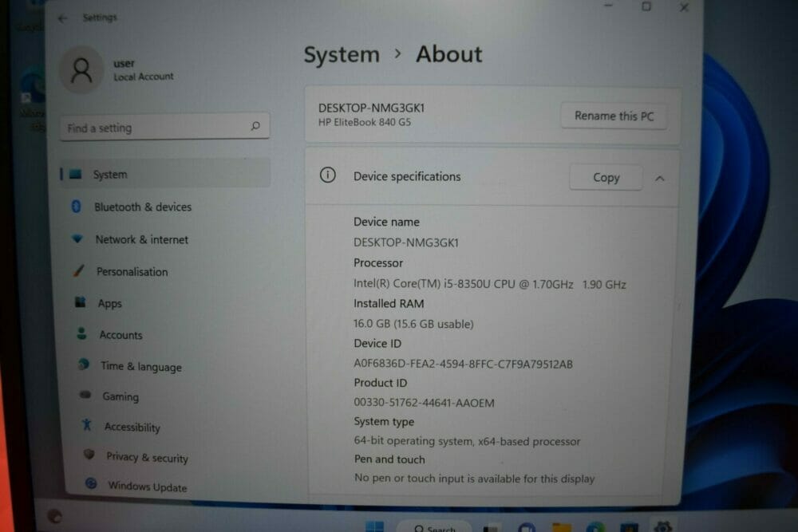This screenshot has height=532, width=798.
Task: Click the Gaming controller icon
Action: click(x=85, y=395)
